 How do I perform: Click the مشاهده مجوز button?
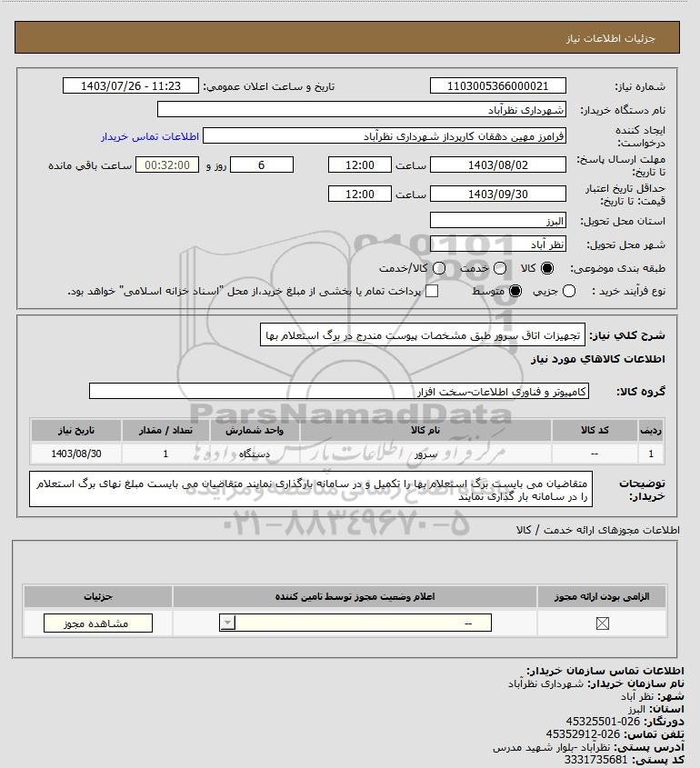click(x=98, y=623)
